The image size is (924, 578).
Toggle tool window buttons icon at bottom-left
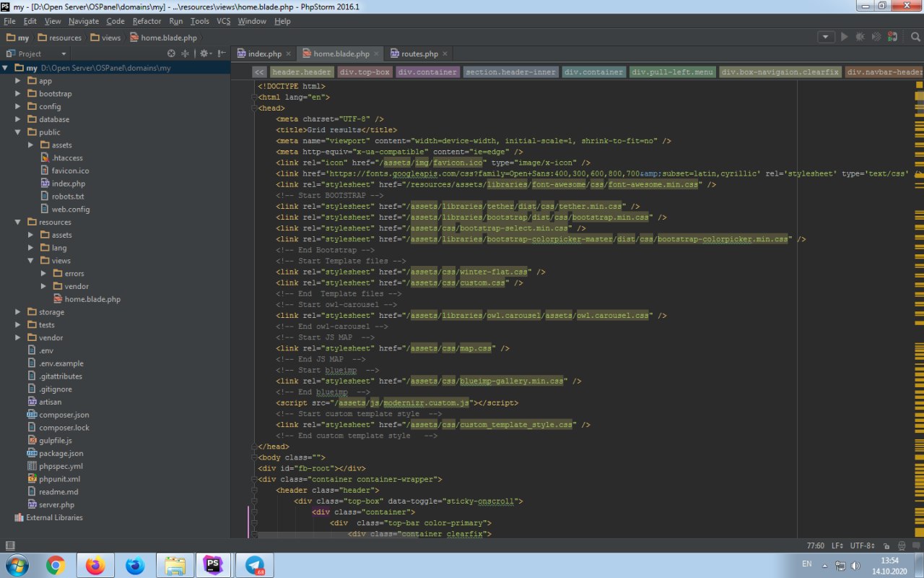pos(9,546)
